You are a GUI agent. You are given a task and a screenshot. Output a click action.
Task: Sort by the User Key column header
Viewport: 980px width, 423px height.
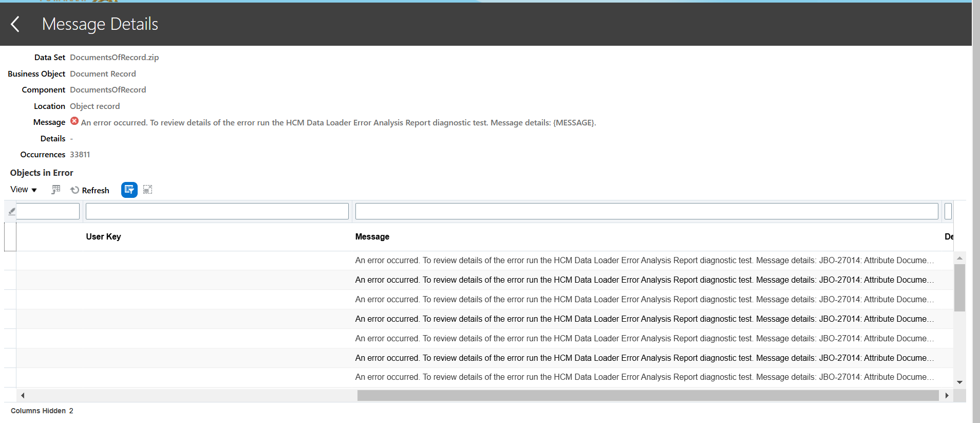click(x=103, y=236)
